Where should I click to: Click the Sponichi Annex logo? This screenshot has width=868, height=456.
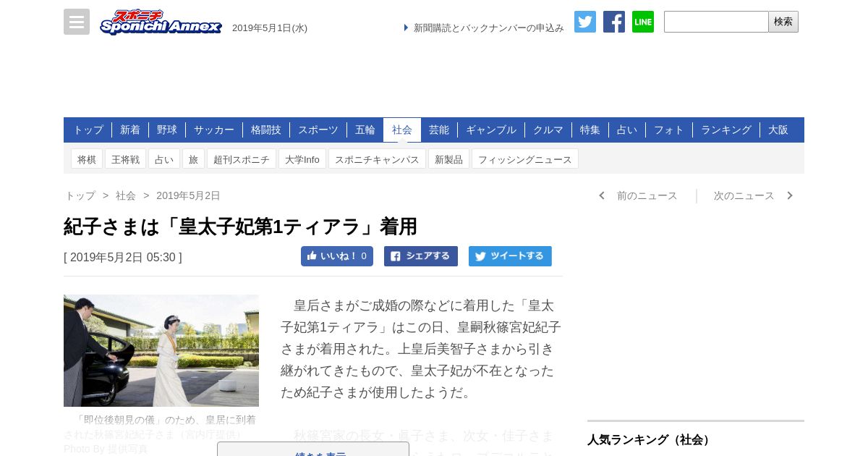[161, 22]
